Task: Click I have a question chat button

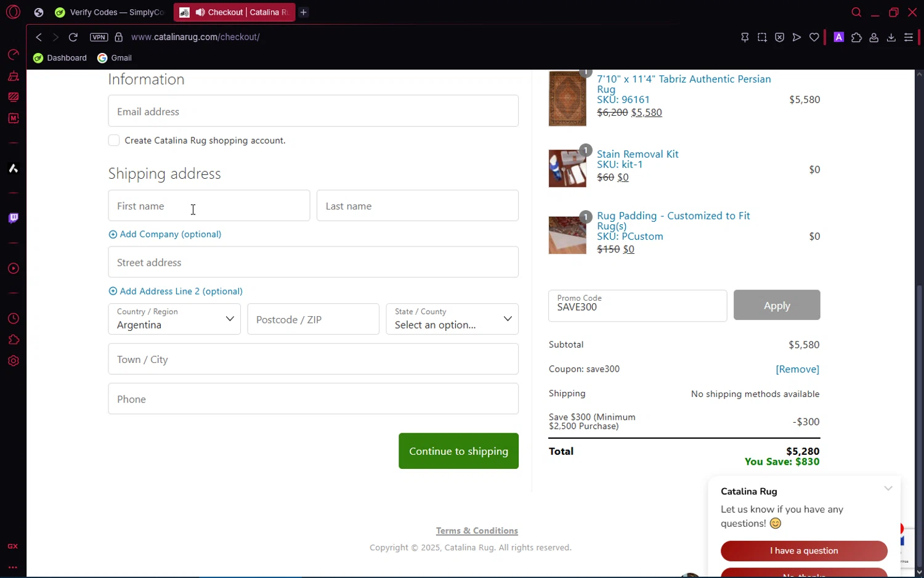Action: pos(804,551)
